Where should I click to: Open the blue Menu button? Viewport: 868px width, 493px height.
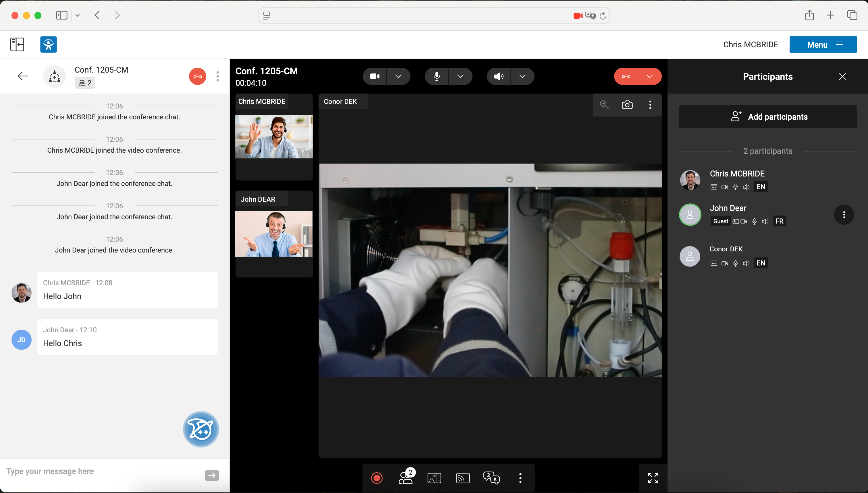823,45
